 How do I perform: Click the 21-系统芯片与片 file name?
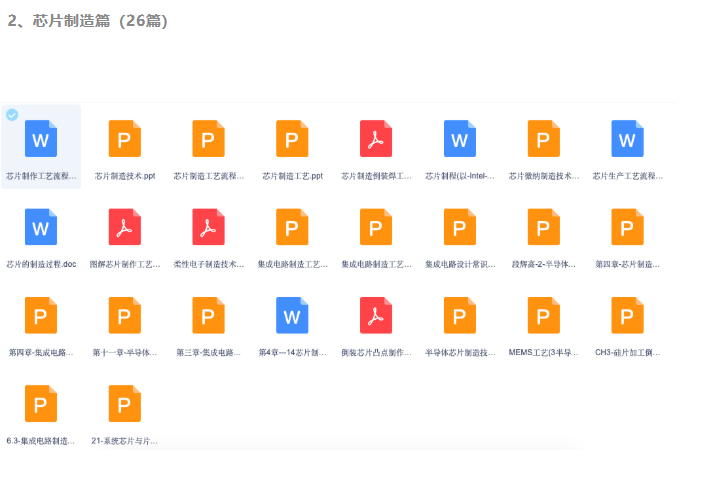(125, 440)
